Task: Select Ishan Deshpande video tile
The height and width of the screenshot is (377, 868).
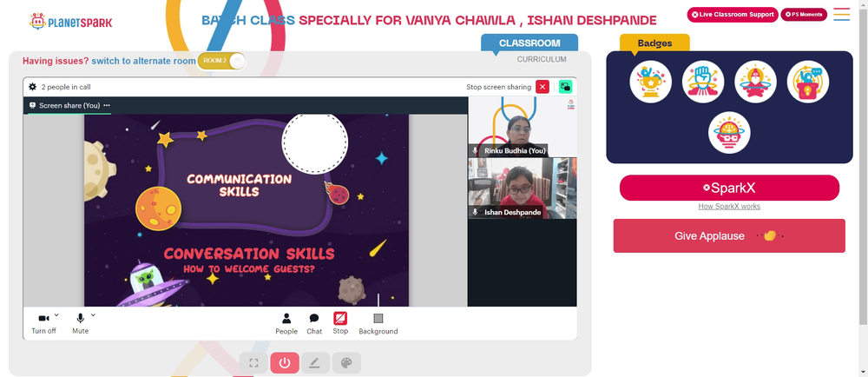Action: point(522,188)
